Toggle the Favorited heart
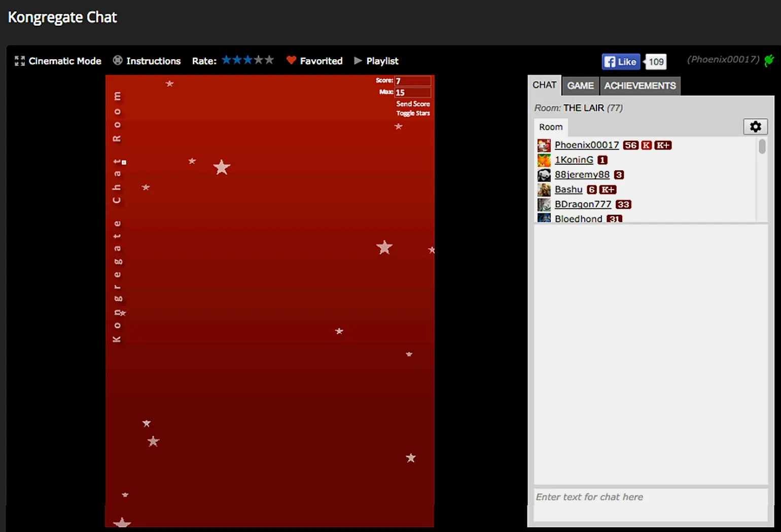This screenshot has height=532, width=781. pyautogui.click(x=314, y=61)
